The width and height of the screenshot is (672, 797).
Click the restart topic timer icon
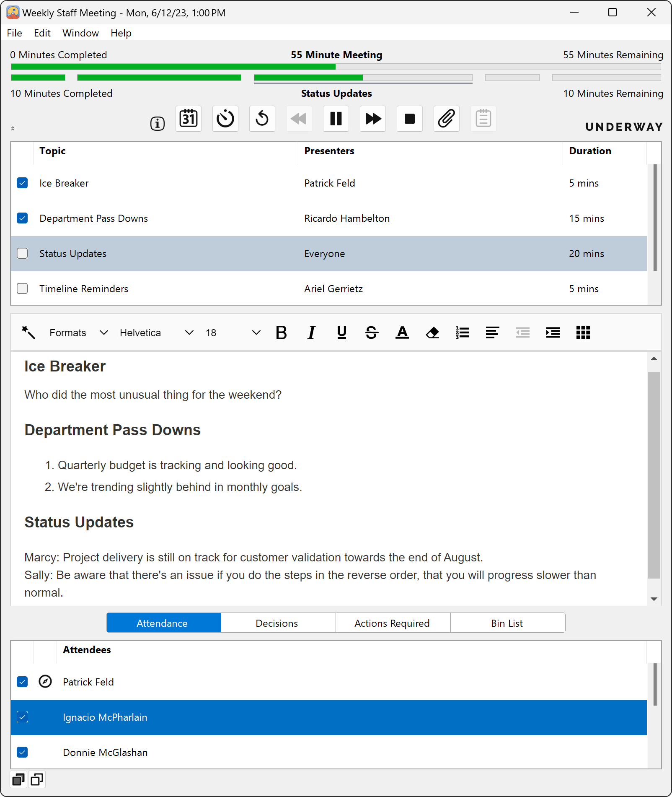(262, 119)
